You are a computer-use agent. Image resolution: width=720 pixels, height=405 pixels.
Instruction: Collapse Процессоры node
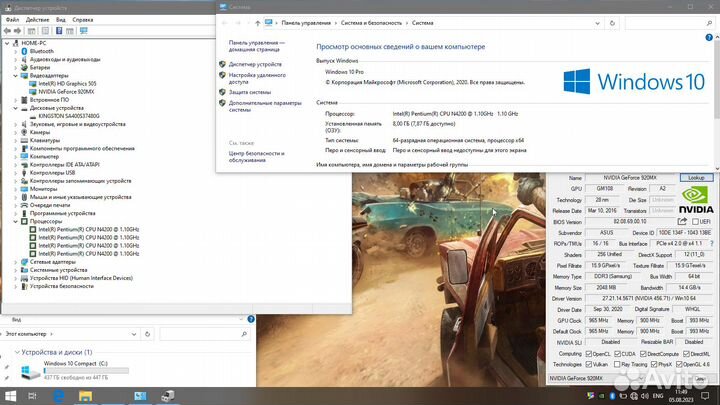click(16, 222)
